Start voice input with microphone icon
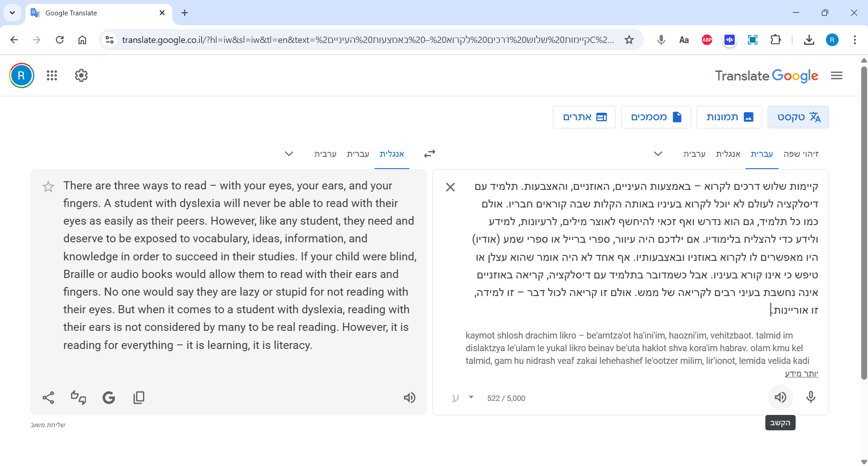Screen dimensions: 868x466 (x=811, y=397)
